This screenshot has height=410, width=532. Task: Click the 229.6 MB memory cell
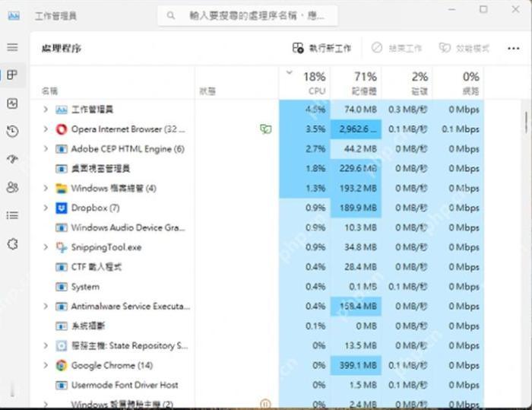356,168
